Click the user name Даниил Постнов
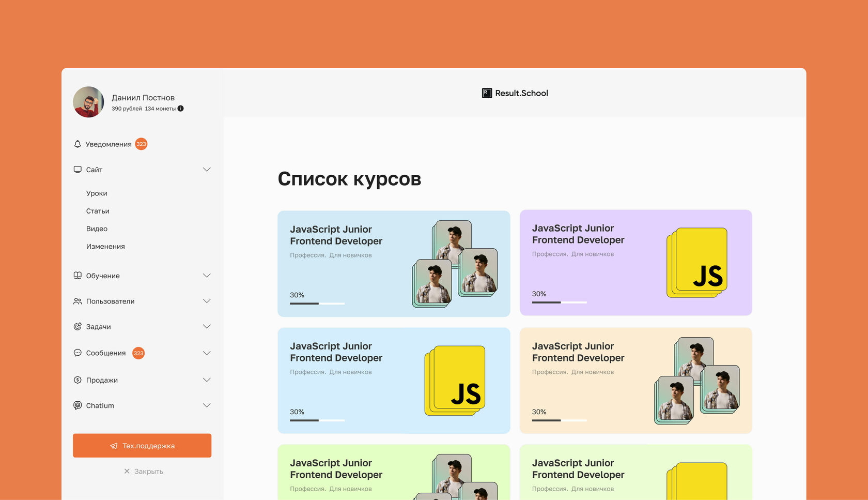Viewport: 868px width, 500px height. pos(143,98)
